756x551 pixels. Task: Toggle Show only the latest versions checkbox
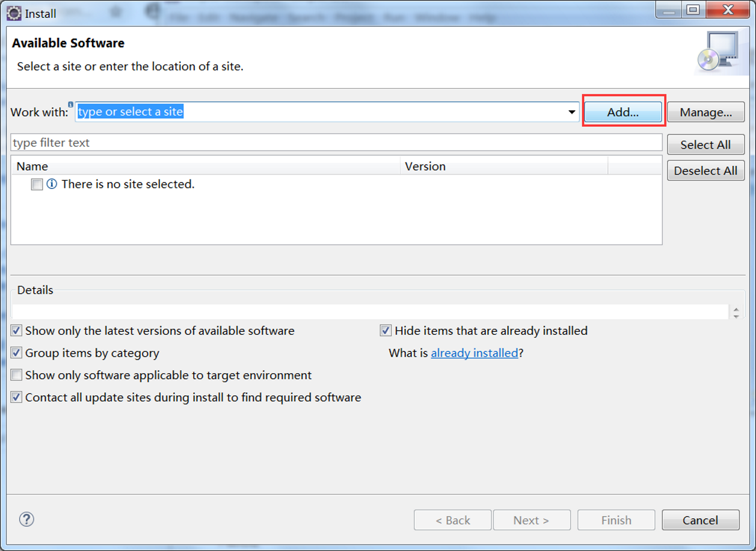click(17, 331)
